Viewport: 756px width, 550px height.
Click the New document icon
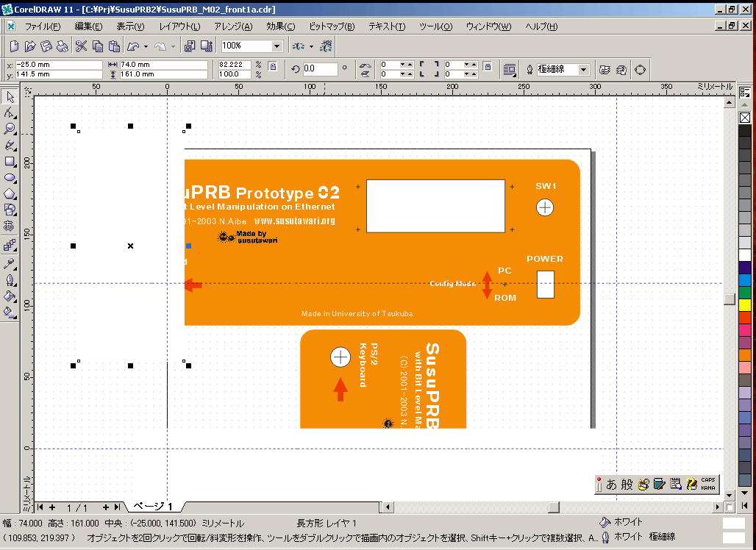(x=14, y=46)
